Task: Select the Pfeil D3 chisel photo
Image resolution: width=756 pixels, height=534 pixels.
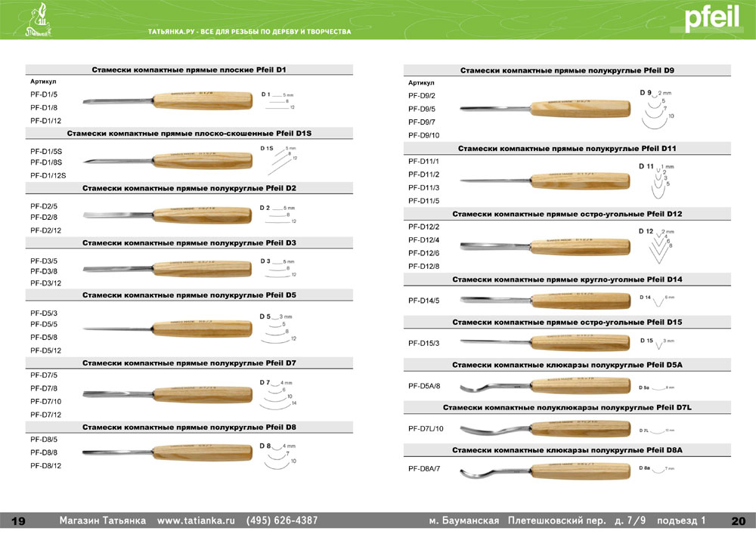Action: [x=168, y=268]
